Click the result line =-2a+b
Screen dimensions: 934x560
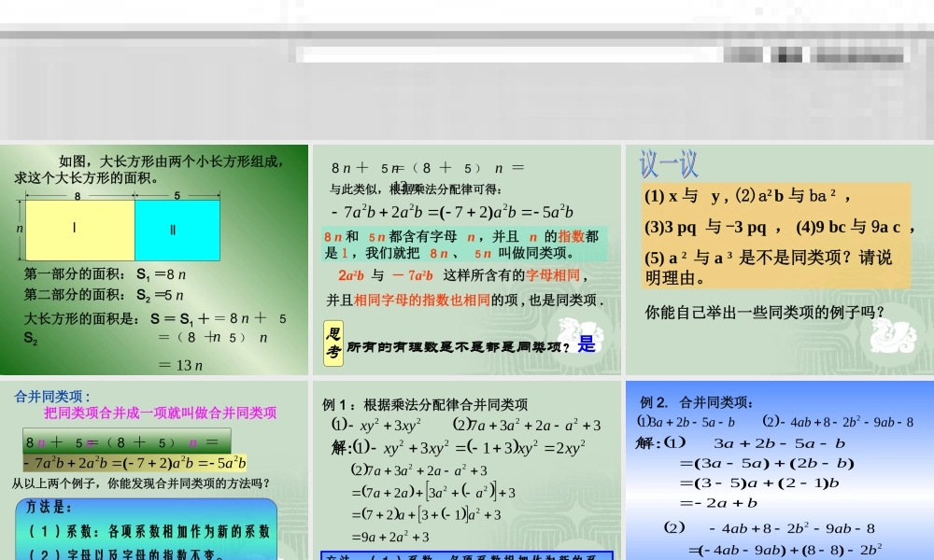(718, 503)
